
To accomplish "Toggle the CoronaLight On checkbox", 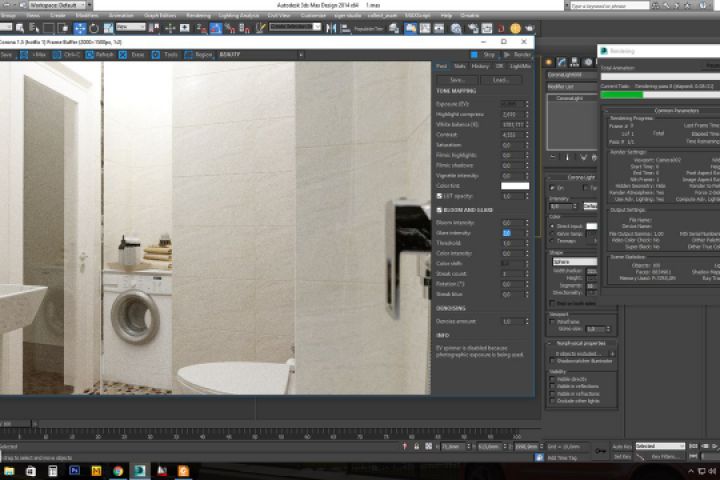I will [552, 188].
